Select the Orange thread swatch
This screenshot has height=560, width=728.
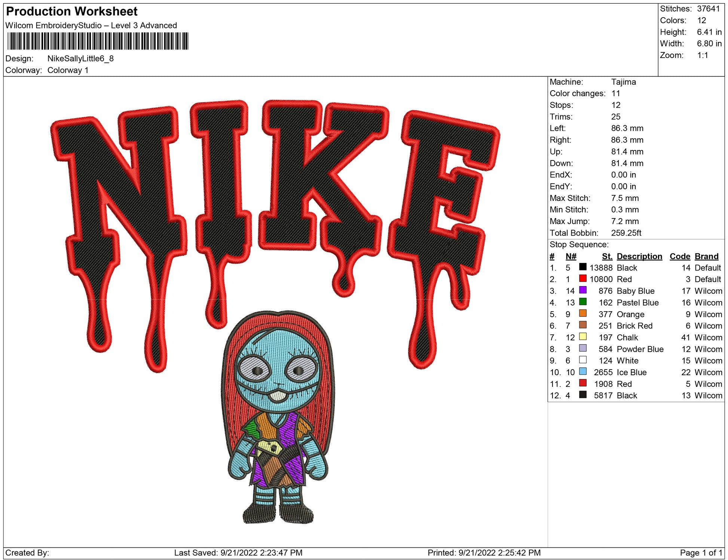(x=582, y=313)
